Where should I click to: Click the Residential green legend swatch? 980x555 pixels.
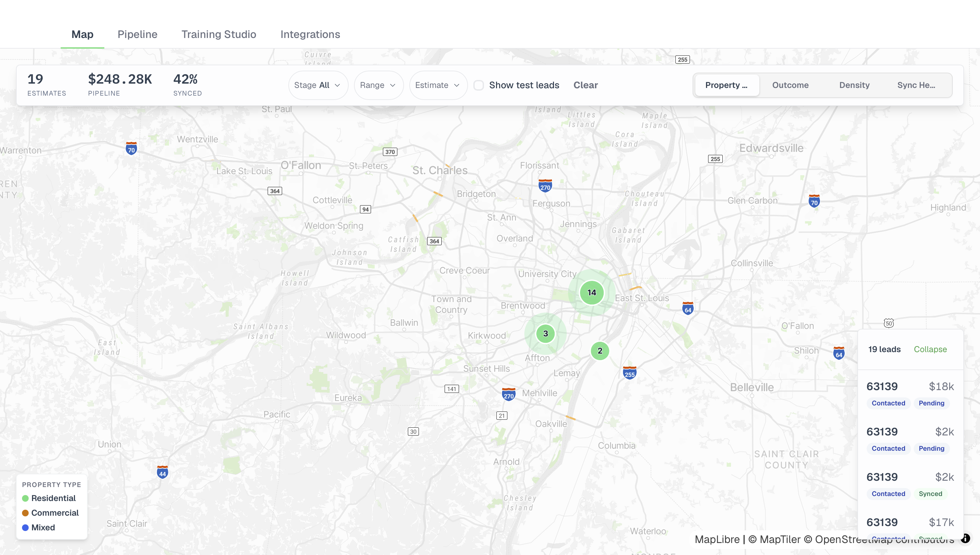coord(26,498)
